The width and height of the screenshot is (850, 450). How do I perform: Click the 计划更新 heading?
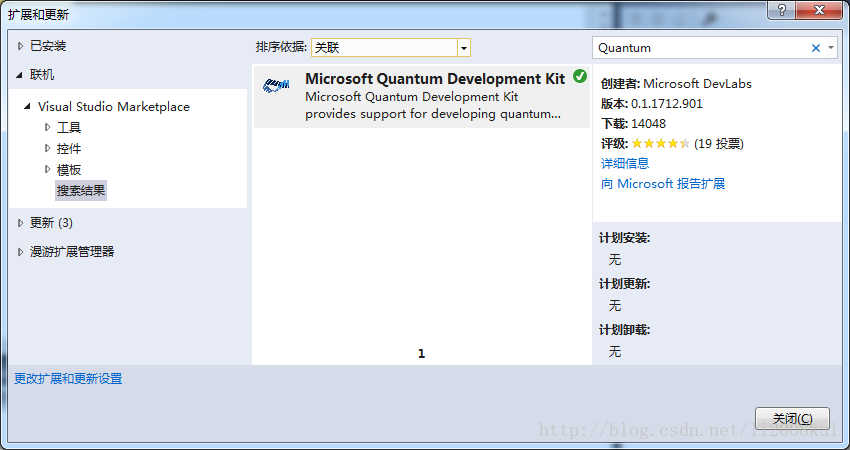[x=624, y=284]
